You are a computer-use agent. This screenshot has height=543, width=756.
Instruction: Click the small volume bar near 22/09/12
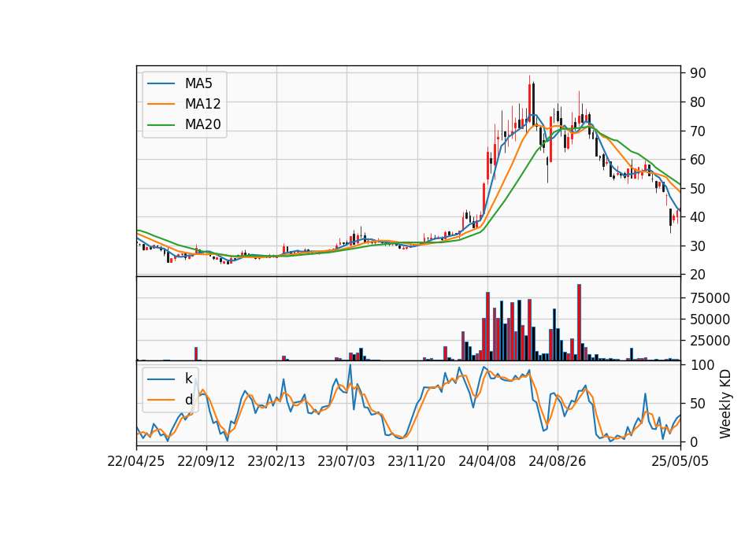196,353
